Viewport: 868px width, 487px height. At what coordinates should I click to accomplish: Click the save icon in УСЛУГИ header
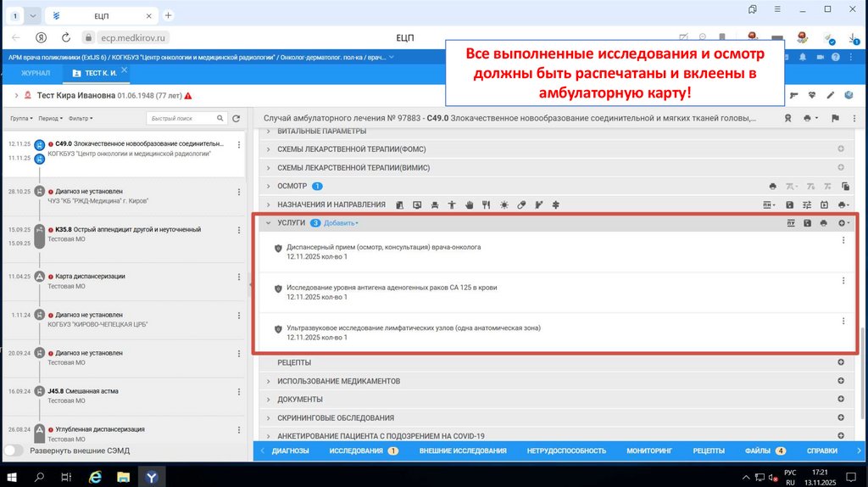[807, 223]
